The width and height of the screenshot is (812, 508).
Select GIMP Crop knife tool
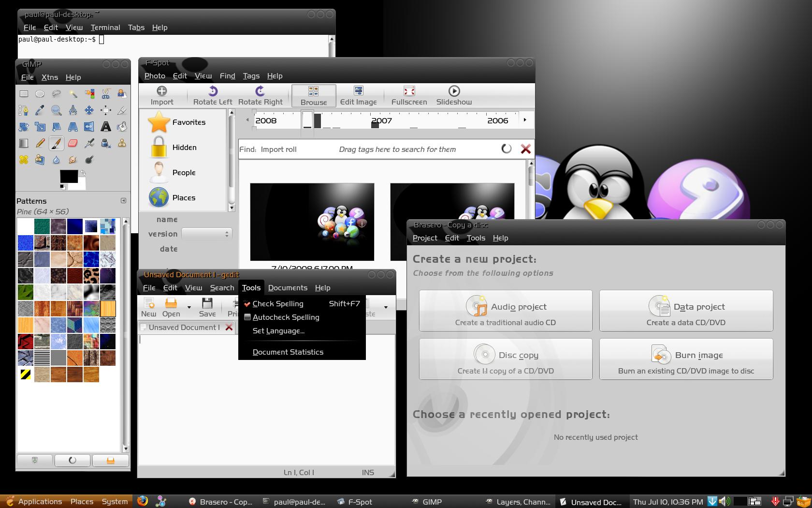click(122, 110)
